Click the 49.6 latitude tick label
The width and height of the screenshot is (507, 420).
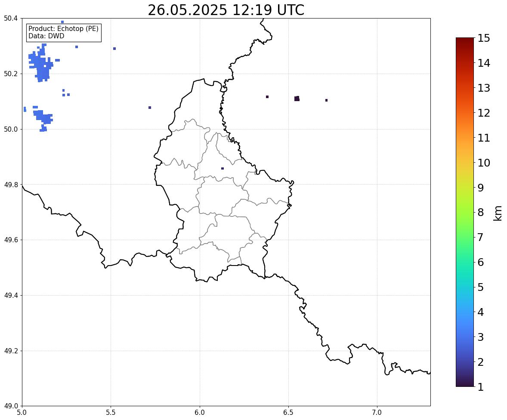point(10,240)
